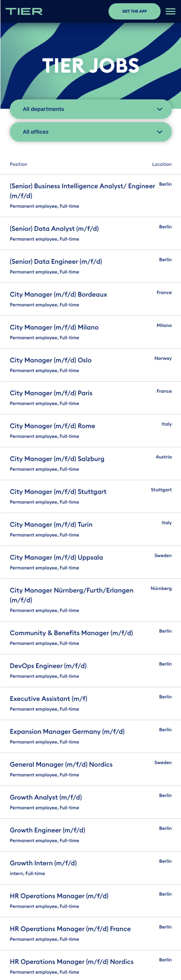Open City Manager Paris listing
Image resolution: width=181 pixels, height=980 pixels.
51,393
